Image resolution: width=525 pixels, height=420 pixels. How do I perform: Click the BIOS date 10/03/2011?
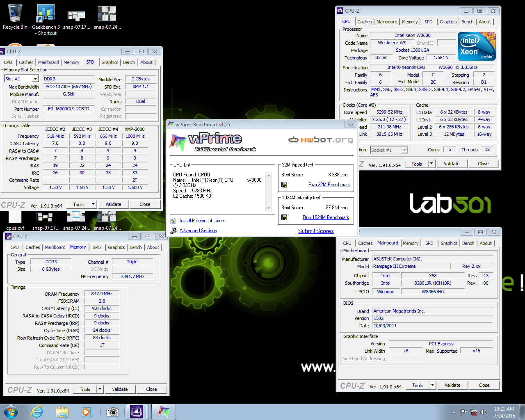tap(433, 326)
